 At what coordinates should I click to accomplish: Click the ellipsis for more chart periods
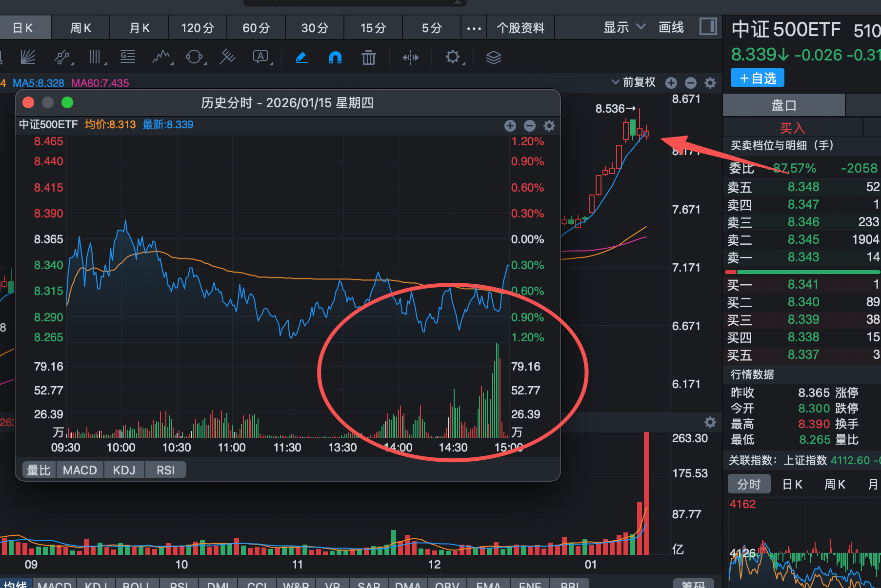[474, 27]
